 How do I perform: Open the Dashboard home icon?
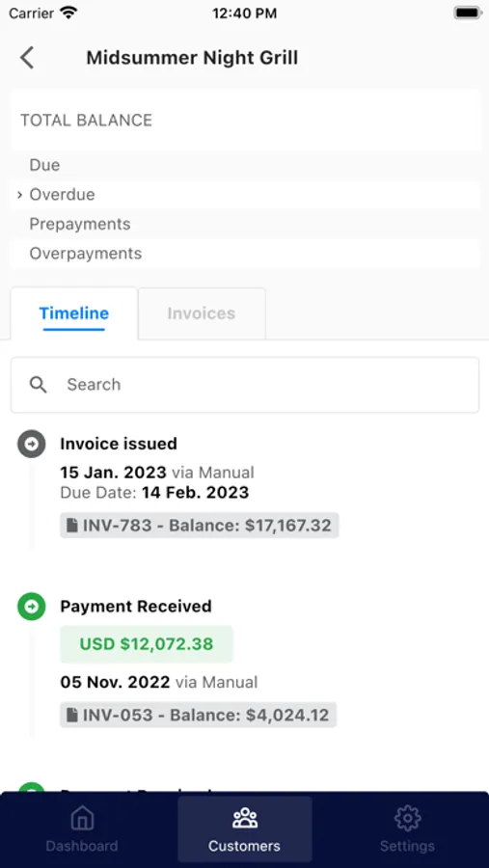[x=82, y=818]
